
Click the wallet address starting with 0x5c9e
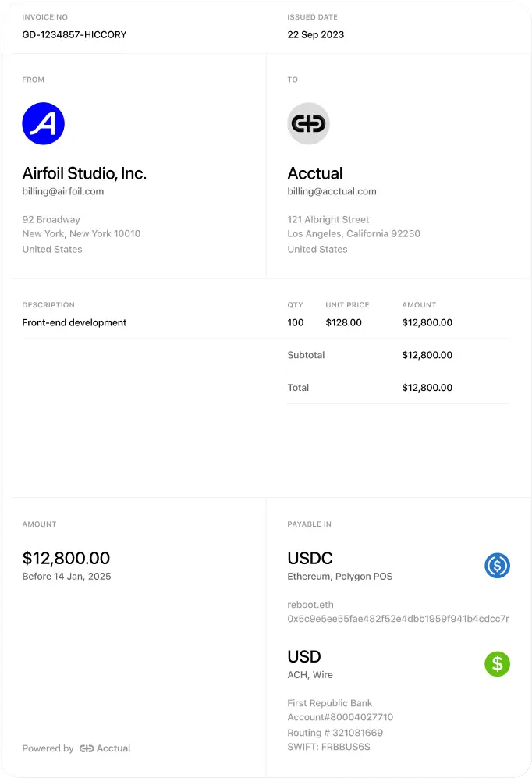coord(398,619)
